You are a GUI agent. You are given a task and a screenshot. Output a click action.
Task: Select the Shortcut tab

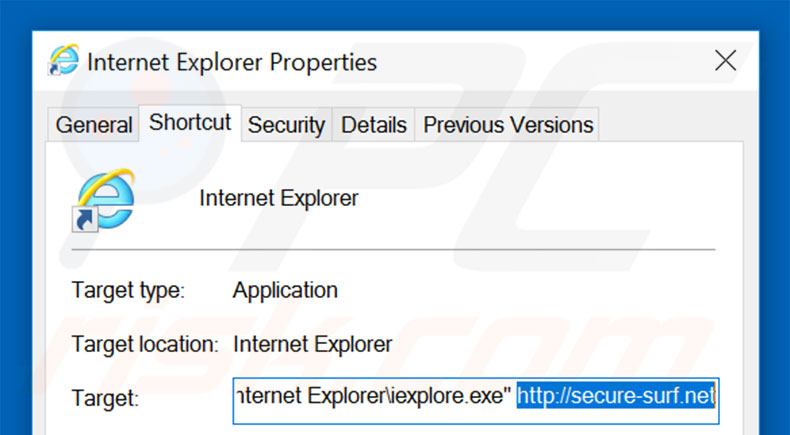pyautogui.click(x=190, y=123)
